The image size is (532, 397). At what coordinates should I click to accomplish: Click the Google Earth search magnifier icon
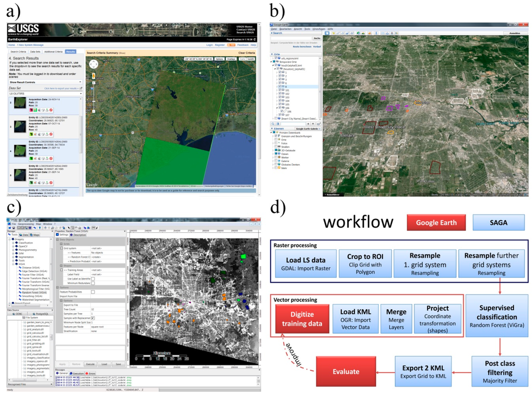(274, 124)
